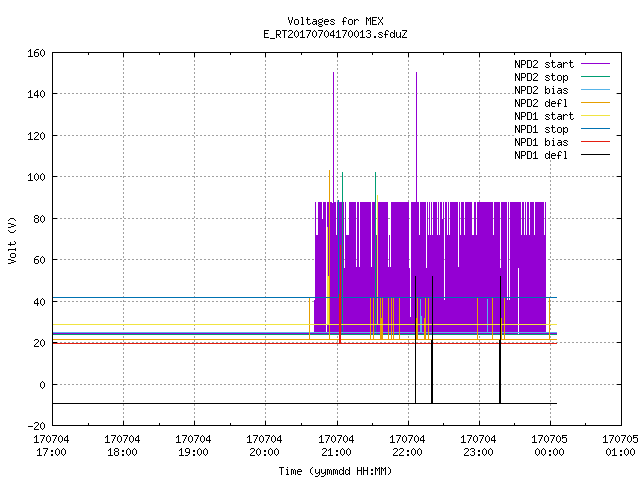Select the NPD1 defl legend label
Viewport: 640px width, 480px height.
click(x=541, y=155)
